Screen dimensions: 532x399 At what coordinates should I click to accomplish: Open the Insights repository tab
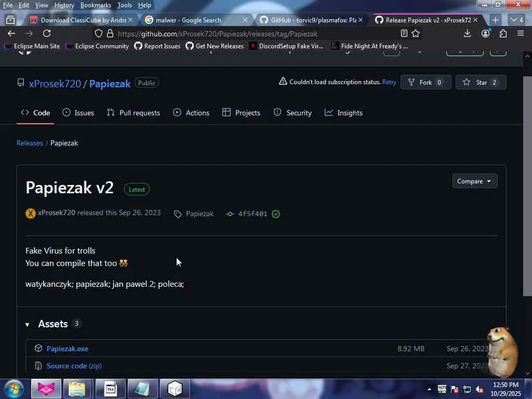[x=343, y=113]
